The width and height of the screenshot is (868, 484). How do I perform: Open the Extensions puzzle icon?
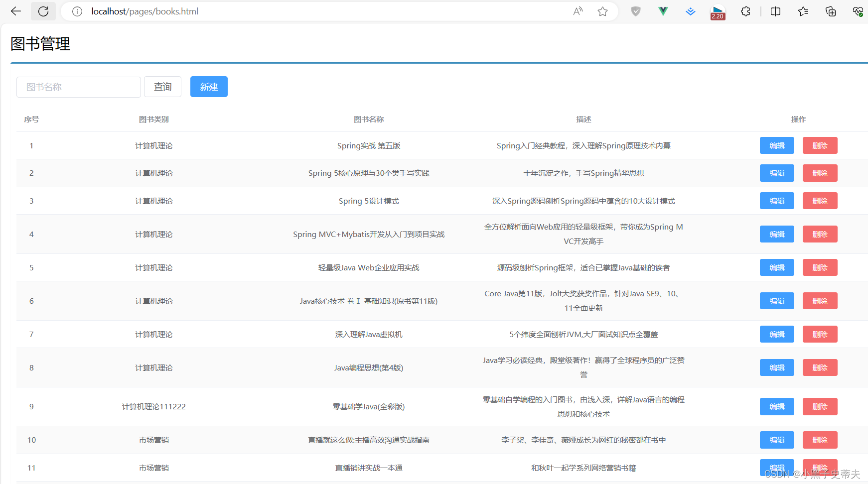point(745,11)
